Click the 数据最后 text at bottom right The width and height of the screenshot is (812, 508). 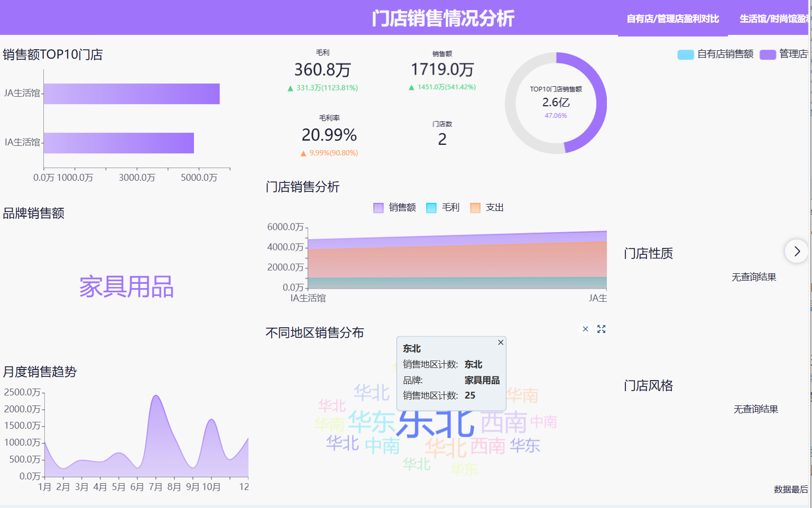[x=791, y=489]
